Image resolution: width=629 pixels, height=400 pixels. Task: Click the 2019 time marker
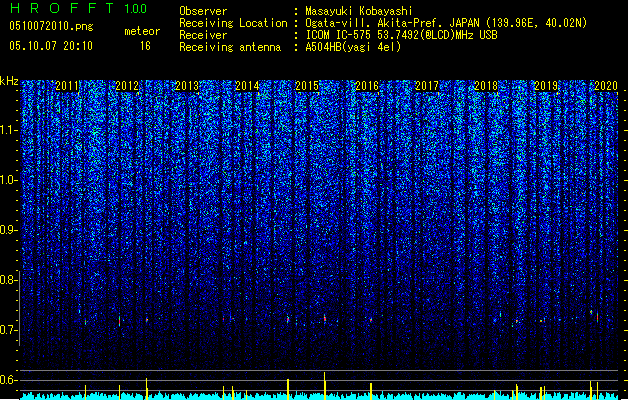tap(546, 86)
